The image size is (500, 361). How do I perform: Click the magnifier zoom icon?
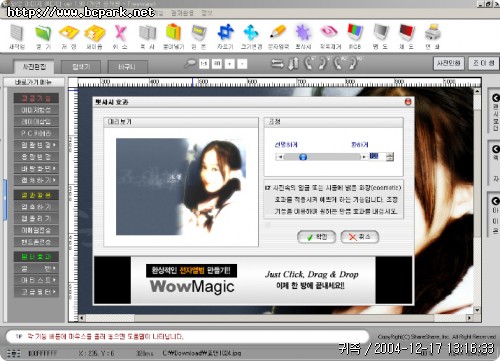(x=190, y=63)
